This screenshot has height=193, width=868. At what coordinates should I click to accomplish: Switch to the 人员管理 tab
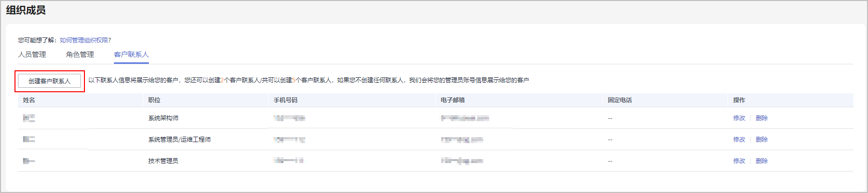32,54
